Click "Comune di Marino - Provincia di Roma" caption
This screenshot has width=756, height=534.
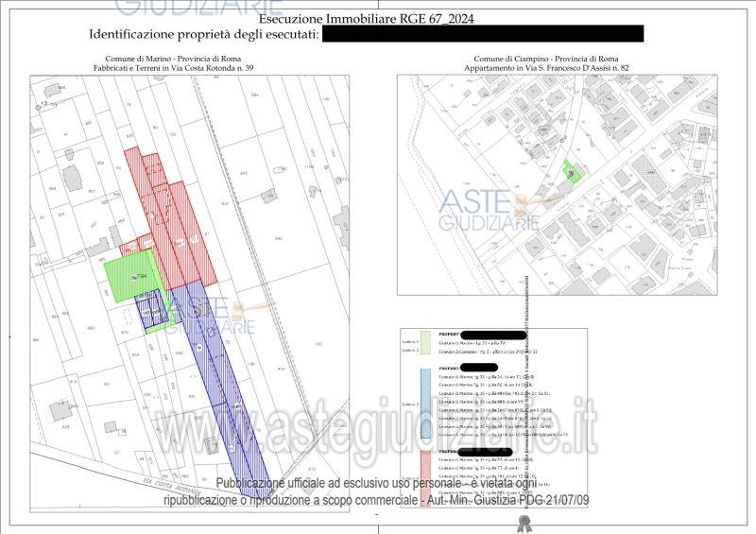[173, 59]
